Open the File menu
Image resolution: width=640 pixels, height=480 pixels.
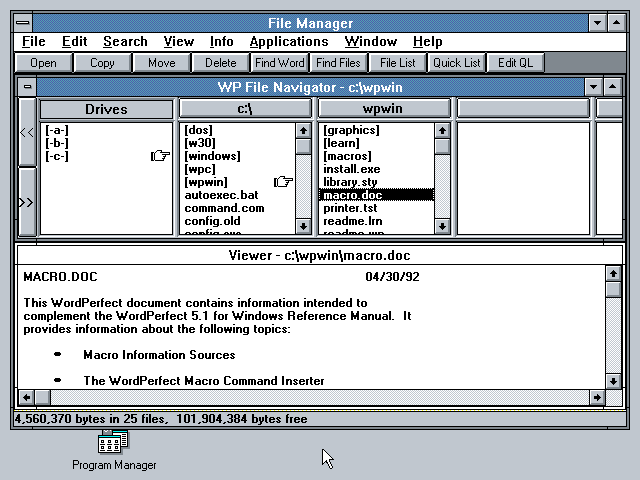[33, 41]
